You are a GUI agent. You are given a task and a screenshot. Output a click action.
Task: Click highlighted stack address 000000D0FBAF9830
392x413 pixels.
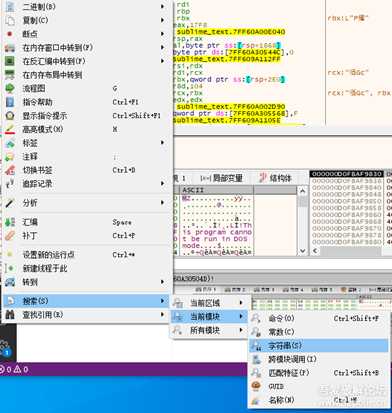pos(347,174)
